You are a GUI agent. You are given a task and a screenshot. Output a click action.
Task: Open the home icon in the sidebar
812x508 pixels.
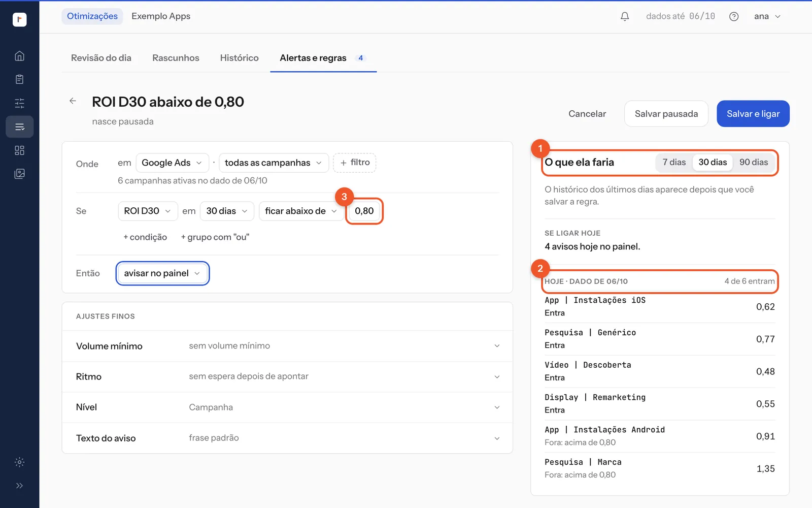[19, 56]
